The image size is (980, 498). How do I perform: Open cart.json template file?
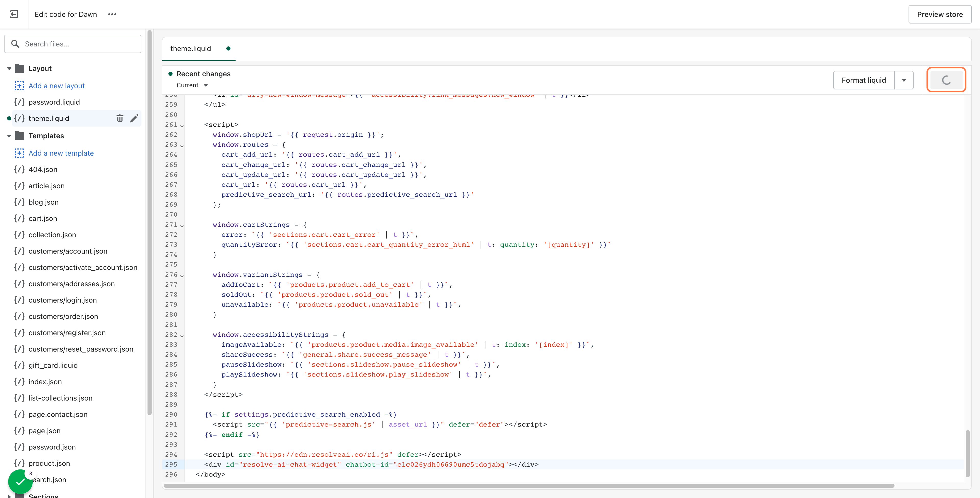pos(43,219)
